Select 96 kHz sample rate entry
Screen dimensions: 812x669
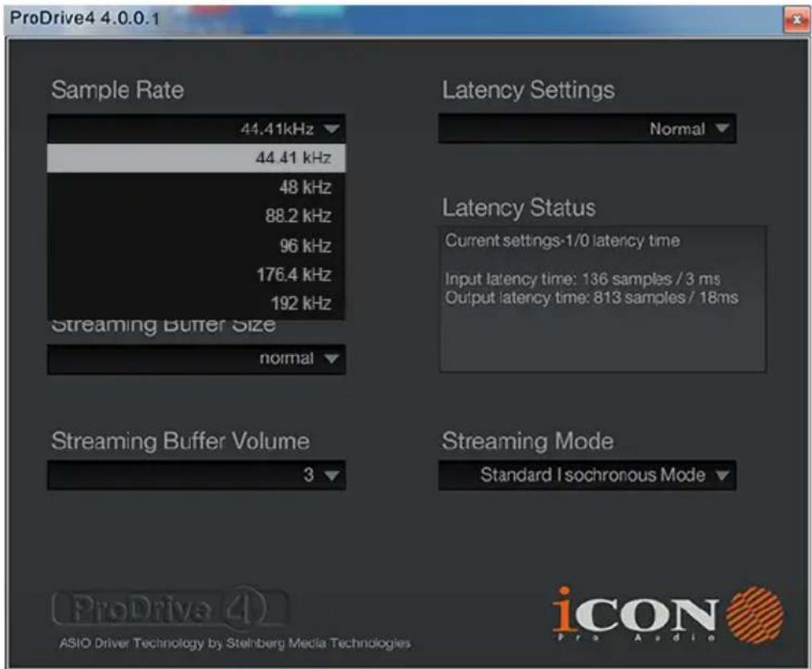point(197,245)
